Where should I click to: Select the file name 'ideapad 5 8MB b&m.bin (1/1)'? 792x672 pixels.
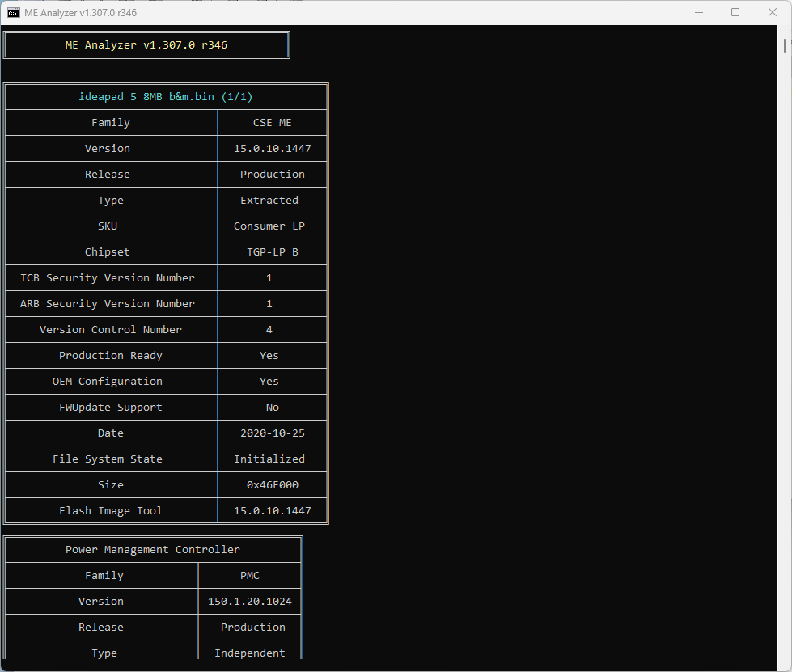tap(165, 96)
